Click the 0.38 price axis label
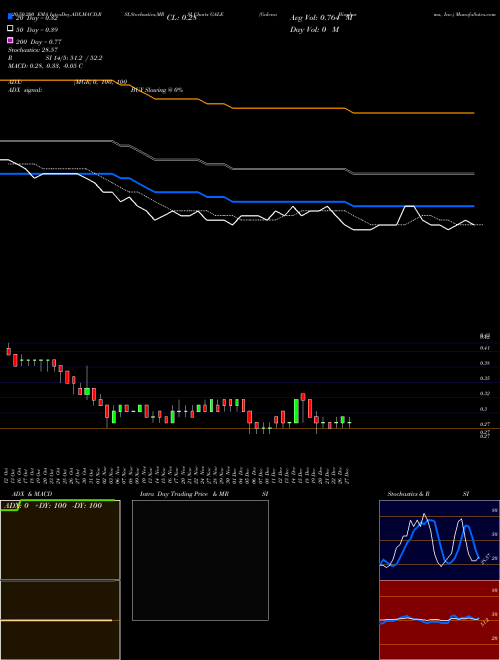500x660 pixels. coord(484,363)
